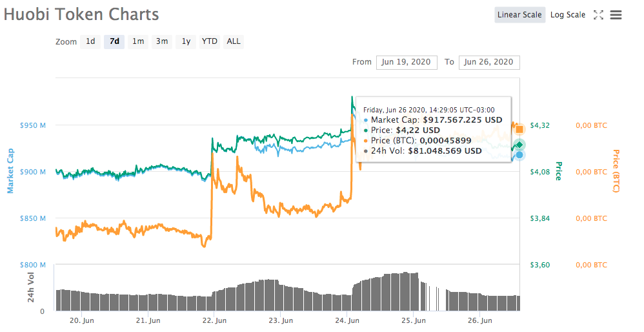This screenshot has height=332, width=644.
Task: Set zoom range to 3m
Action: pos(162,41)
